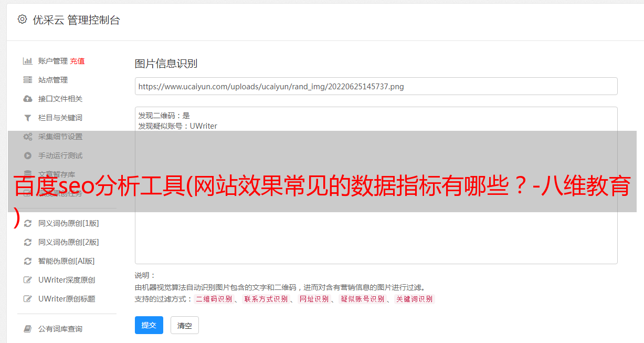Click the 关键词识别 filter tag
The image size is (644, 343).
415,299
